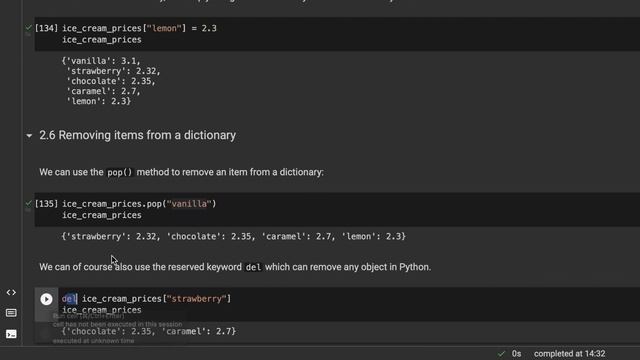The image size is (640, 360).
Task: Click the cell 135 code ice_cream_prices.pop("vanilla")
Action: (x=139, y=204)
